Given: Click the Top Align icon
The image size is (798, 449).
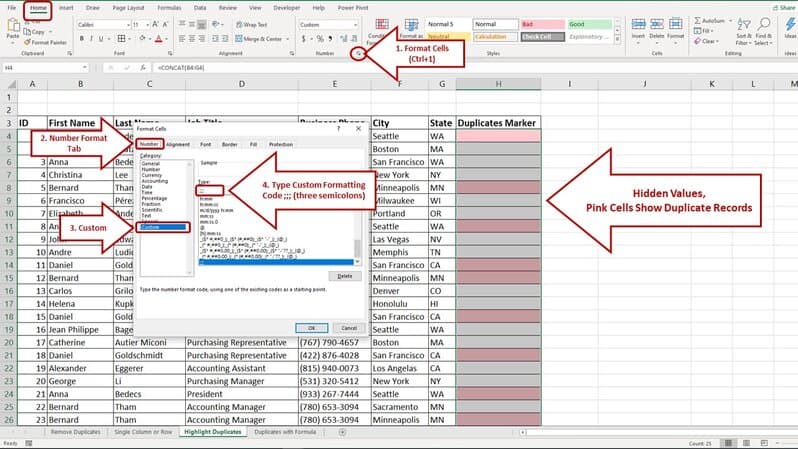Looking at the screenshot, I should pyautogui.click(x=182, y=24).
